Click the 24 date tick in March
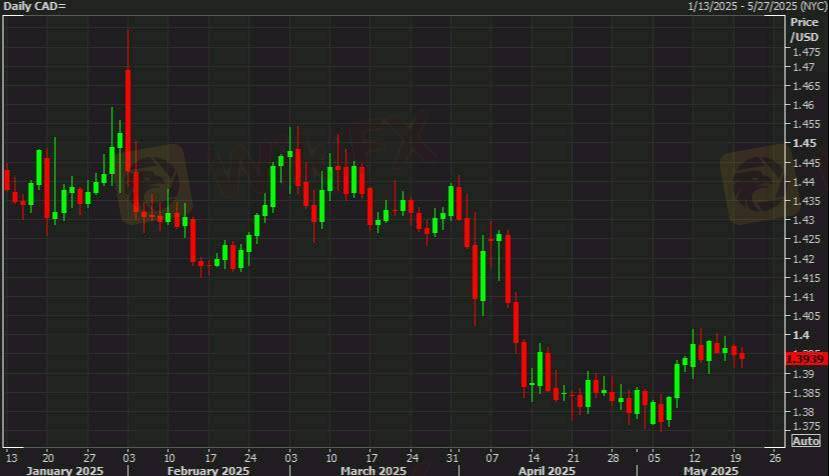 (412, 457)
